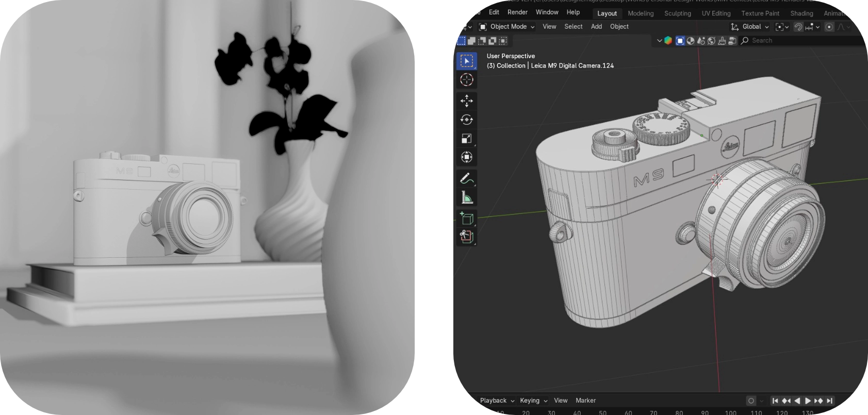868x415 pixels.
Task: Select the Cursor tool in the toolbar
Action: pos(467,80)
